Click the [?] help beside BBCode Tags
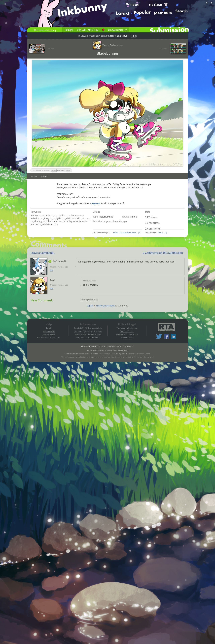Image resolution: width=215 pixels, height=644 pixels. [165, 233]
